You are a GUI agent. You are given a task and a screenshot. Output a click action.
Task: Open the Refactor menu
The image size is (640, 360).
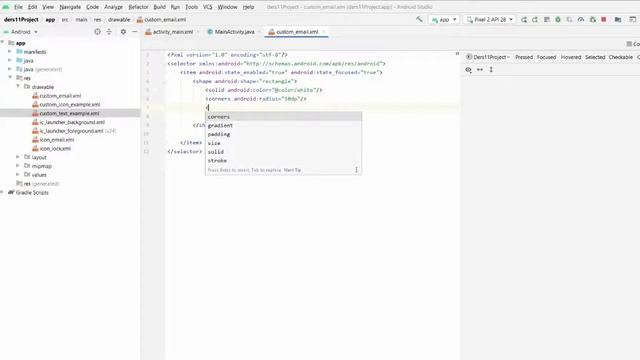click(138, 7)
